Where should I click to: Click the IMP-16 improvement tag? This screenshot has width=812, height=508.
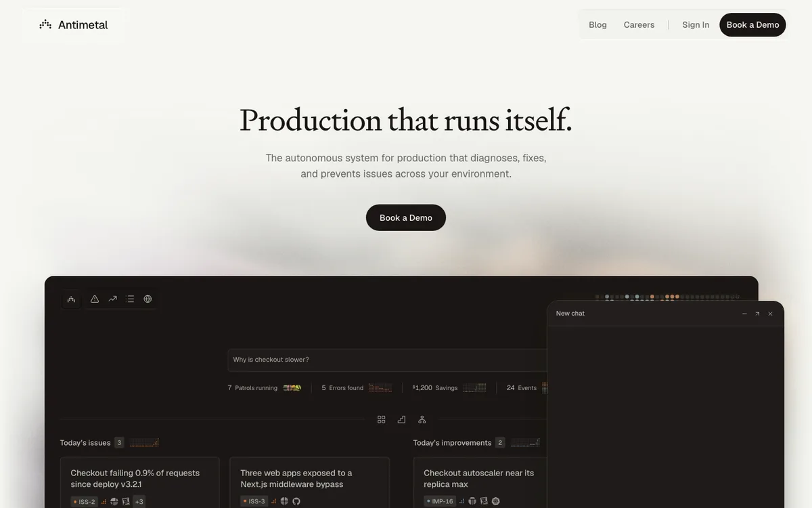click(440, 501)
